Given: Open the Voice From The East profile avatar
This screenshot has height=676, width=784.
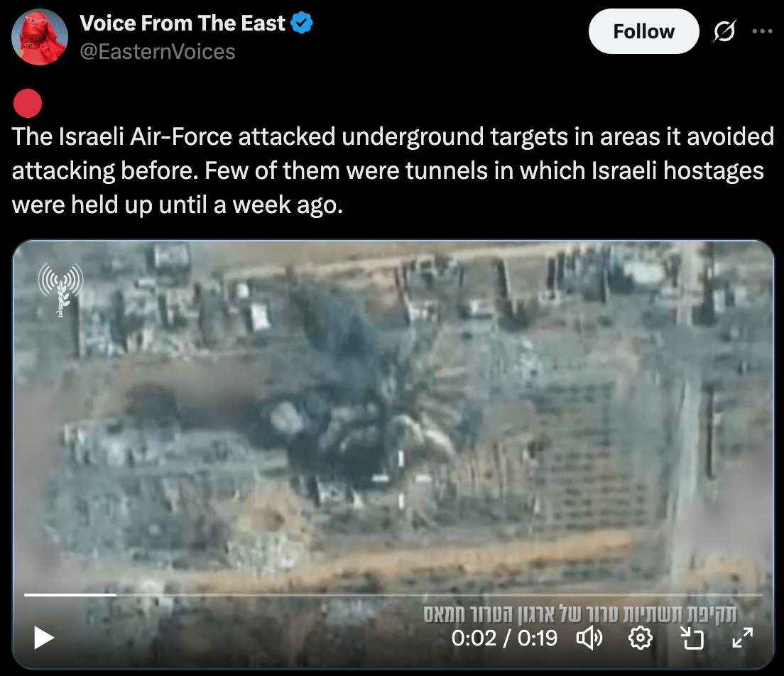Looking at the screenshot, I should point(40,37).
